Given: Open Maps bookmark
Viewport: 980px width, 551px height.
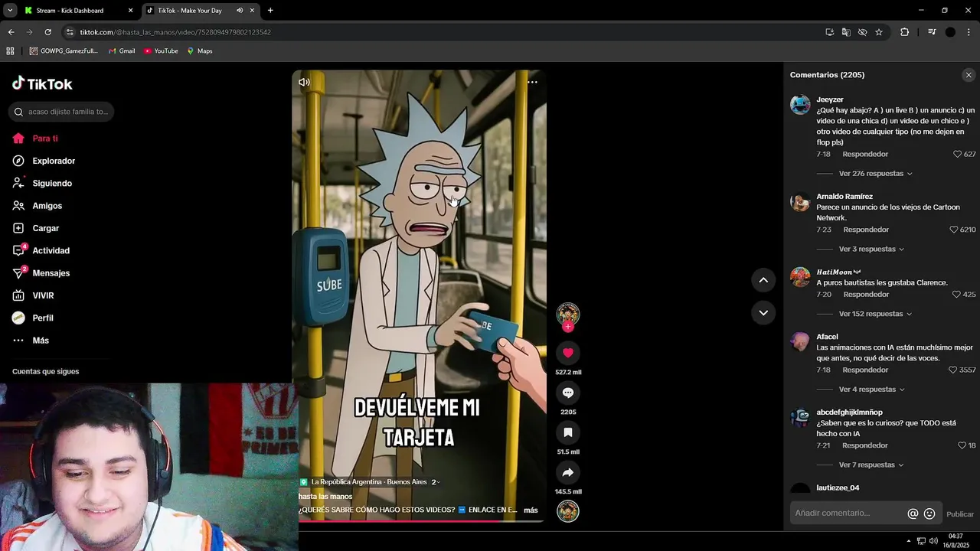Looking at the screenshot, I should pos(200,51).
